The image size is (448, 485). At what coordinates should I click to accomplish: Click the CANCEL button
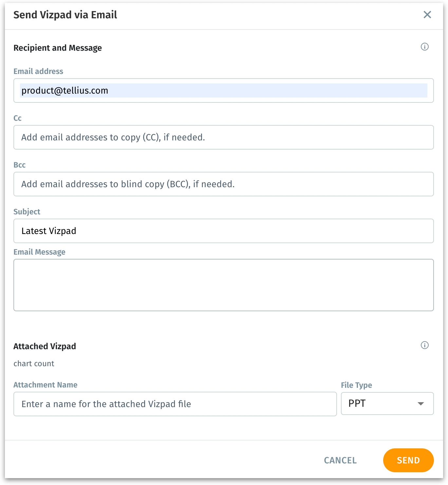[x=340, y=460]
